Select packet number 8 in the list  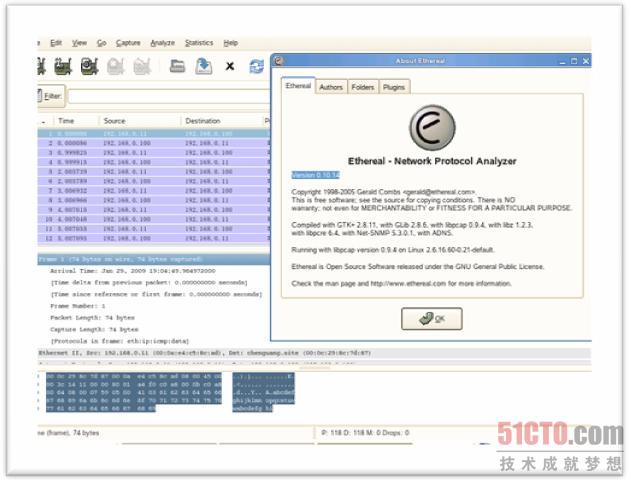(x=154, y=200)
